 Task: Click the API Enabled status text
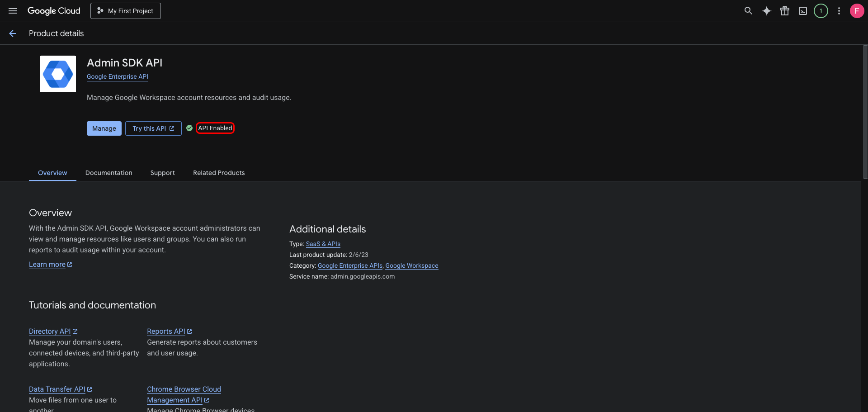(x=215, y=128)
